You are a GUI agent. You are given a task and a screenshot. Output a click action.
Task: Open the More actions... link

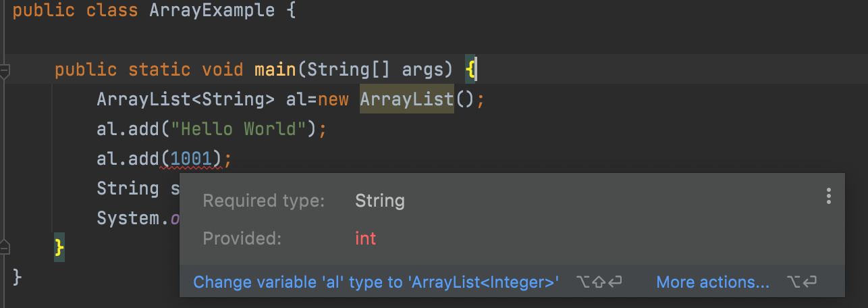[x=712, y=282]
